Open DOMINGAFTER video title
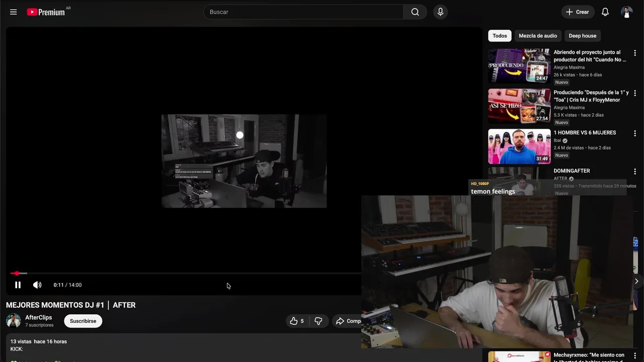Viewport: 644px width, 362px height. click(572, 171)
